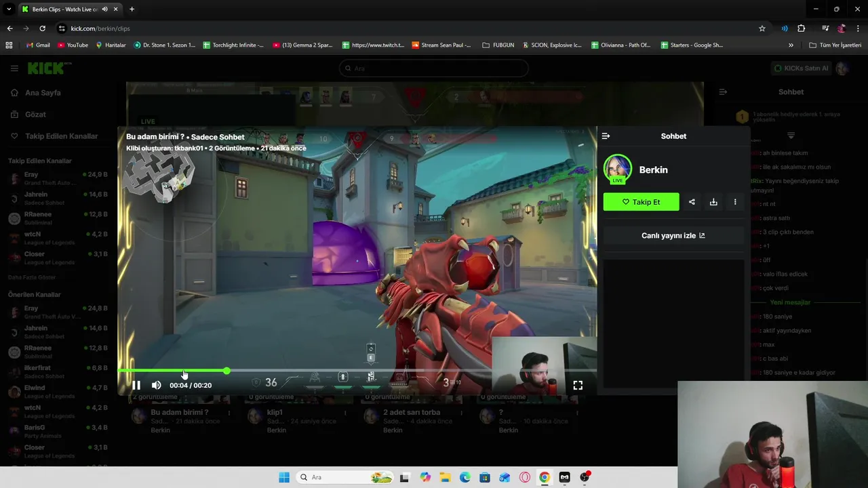868x488 pixels.
Task: Go back in browser
Action: click(x=9, y=28)
